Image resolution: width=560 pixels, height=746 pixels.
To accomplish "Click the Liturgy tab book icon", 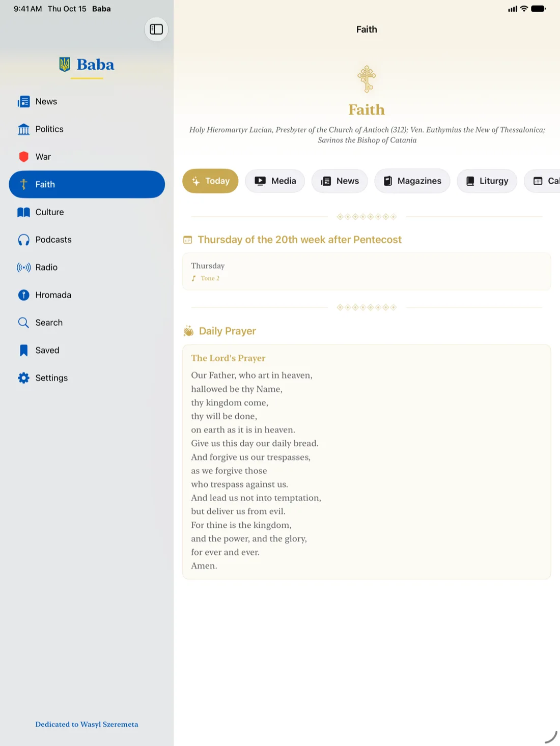I will click(470, 181).
